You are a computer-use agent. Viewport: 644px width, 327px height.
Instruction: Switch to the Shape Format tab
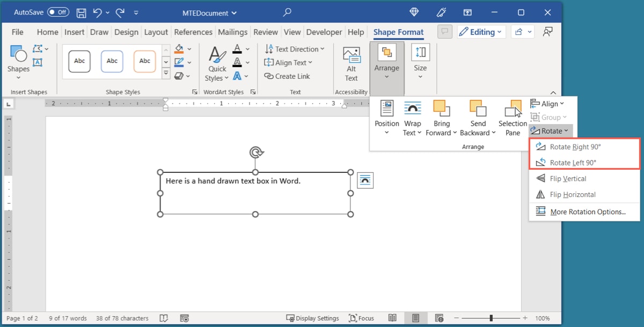coord(398,32)
